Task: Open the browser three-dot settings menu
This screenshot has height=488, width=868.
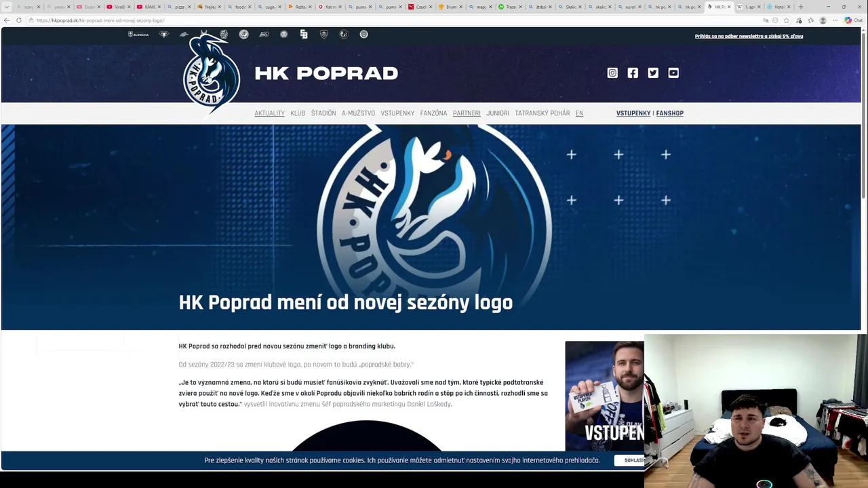Action: (835, 20)
